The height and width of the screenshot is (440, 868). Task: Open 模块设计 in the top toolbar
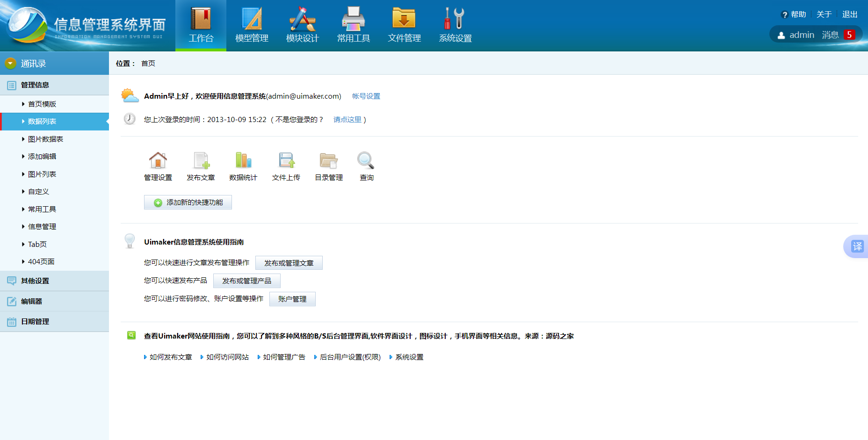tap(303, 25)
